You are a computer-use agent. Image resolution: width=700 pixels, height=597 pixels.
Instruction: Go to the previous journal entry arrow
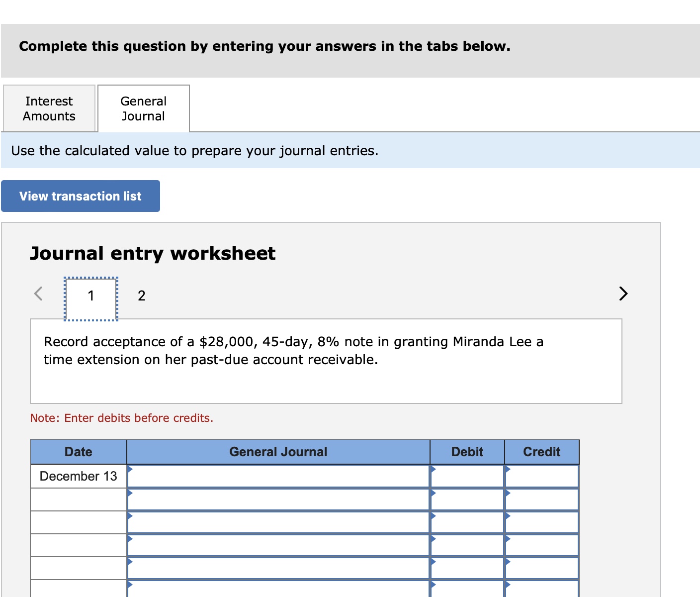tap(38, 294)
